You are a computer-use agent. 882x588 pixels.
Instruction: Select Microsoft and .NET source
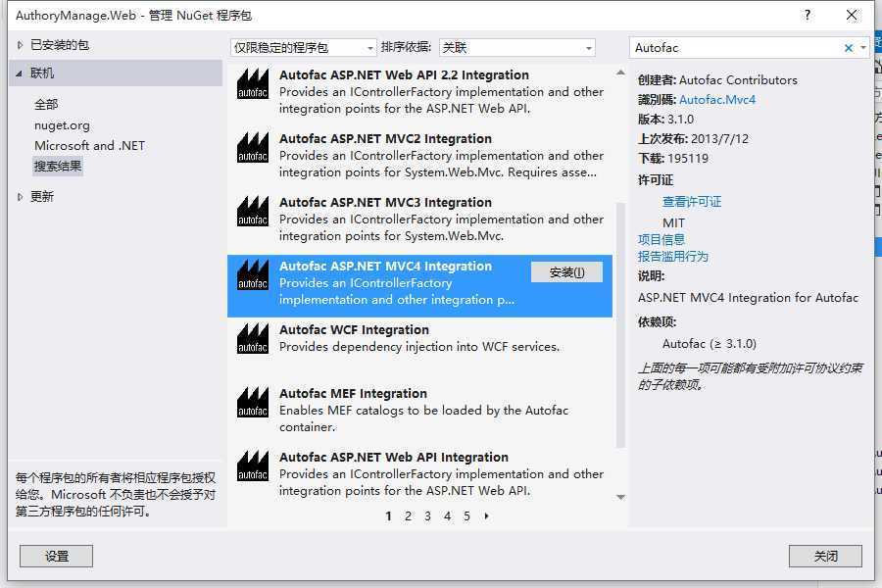click(89, 146)
